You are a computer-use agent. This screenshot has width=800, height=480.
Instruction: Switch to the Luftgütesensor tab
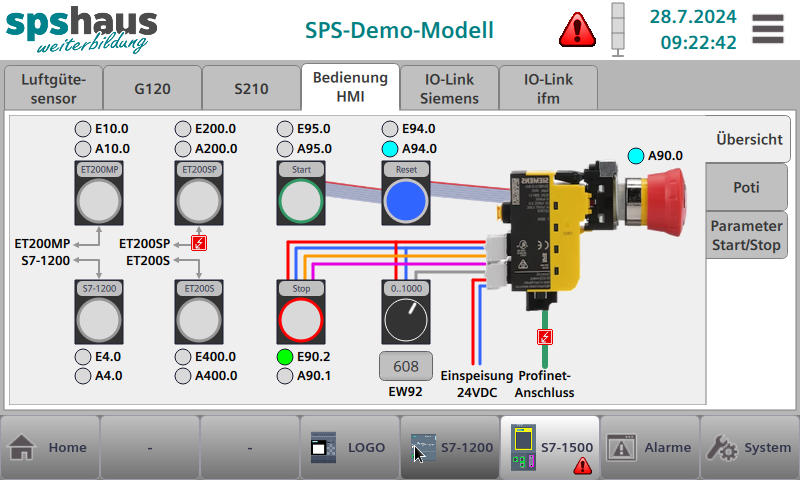[x=54, y=88]
